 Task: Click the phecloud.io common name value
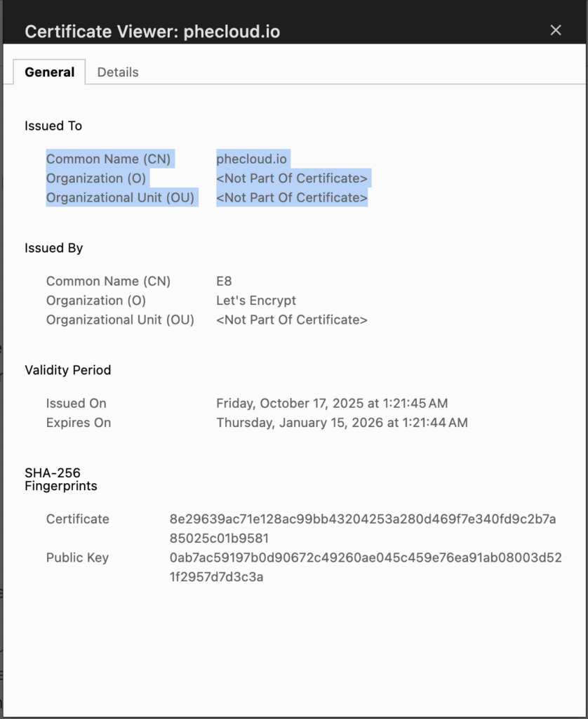(253, 159)
